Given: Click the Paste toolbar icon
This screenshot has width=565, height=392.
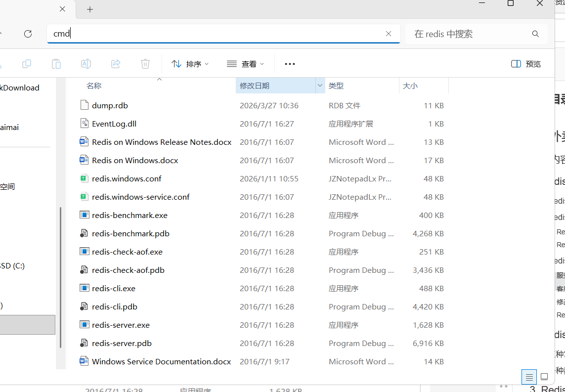Looking at the screenshot, I should [56, 64].
